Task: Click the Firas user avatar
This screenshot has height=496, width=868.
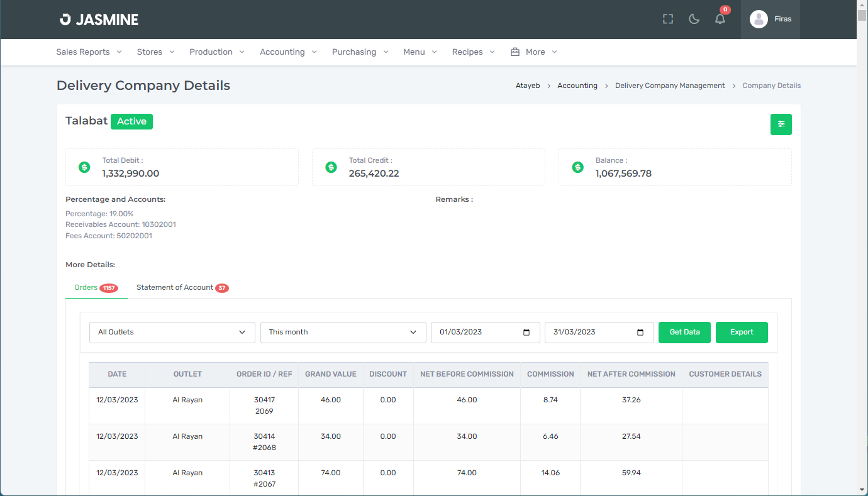Action: [759, 19]
